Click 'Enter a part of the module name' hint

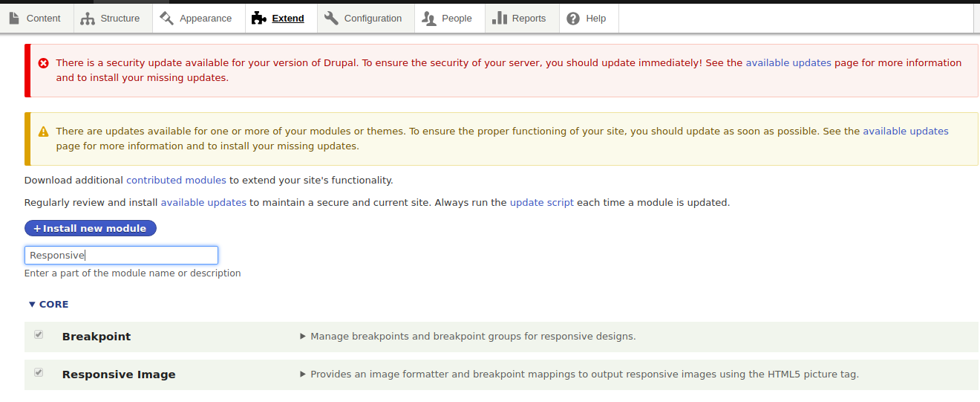point(133,273)
